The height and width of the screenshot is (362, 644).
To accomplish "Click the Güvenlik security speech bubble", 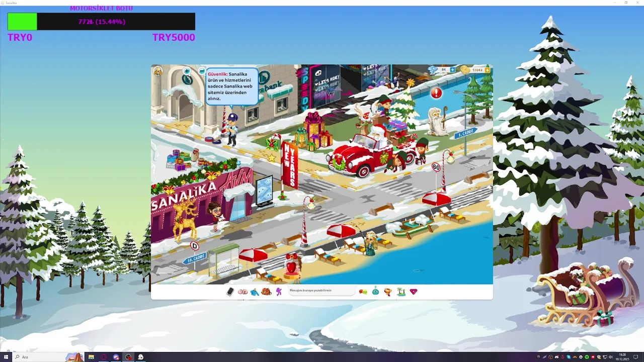I will [x=232, y=86].
